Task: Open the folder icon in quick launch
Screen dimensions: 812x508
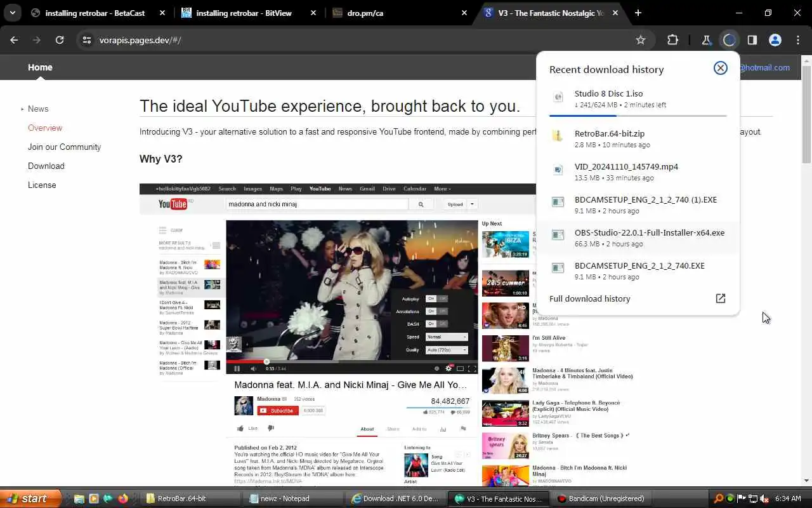Action: [x=80, y=498]
